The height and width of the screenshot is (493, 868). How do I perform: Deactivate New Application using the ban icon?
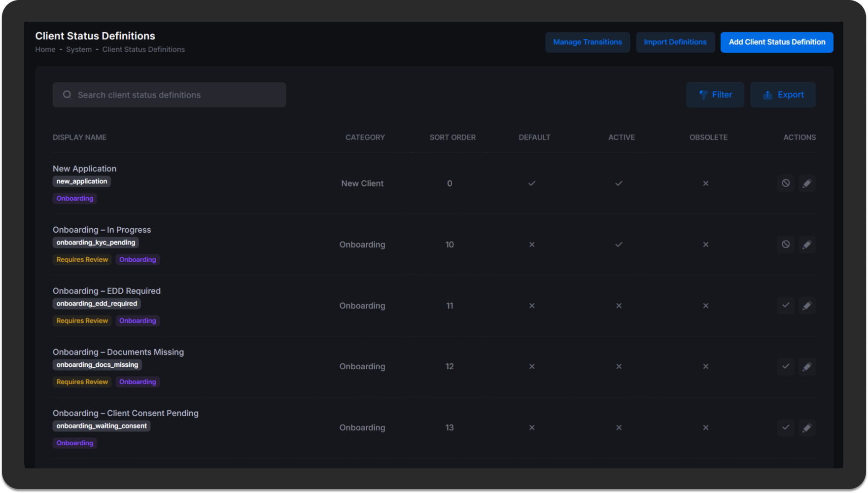[786, 183]
